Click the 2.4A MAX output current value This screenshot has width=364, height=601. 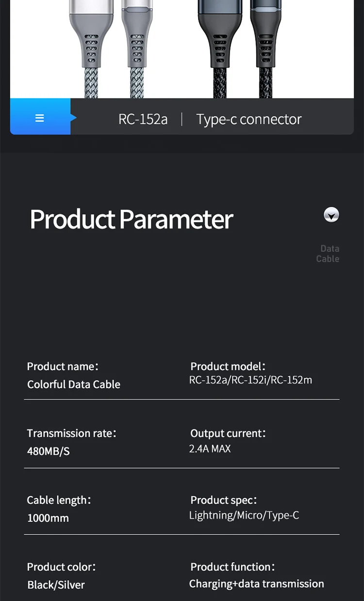[210, 449]
